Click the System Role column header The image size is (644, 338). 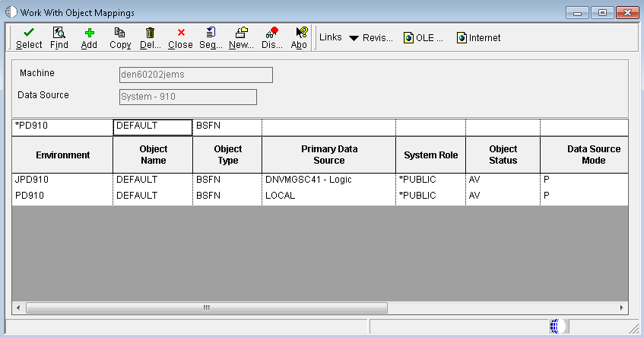[x=431, y=155]
